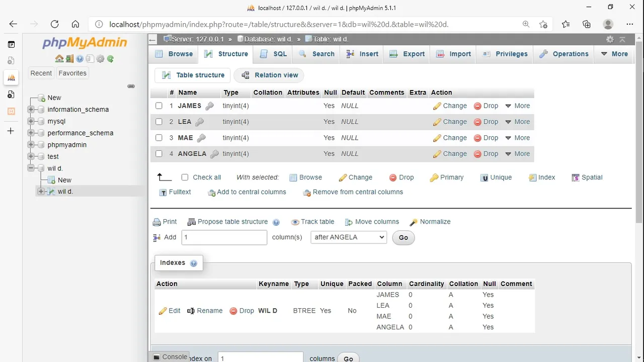
Task: Select the LEA column checkbox
Action: pyautogui.click(x=159, y=122)
